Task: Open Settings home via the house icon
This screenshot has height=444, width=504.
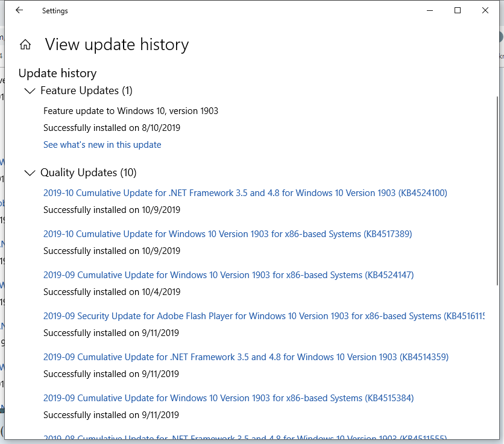Action: click(25, 45)
